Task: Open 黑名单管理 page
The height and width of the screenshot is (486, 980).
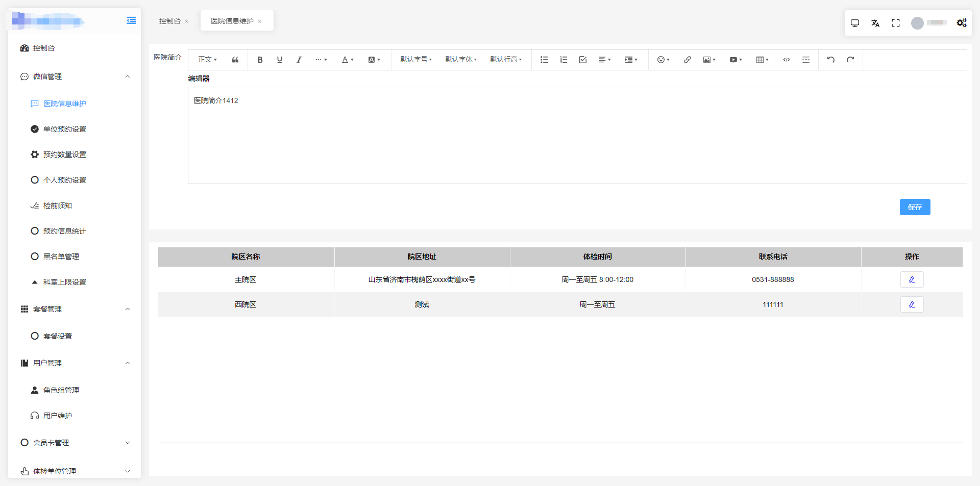Action: click(x=75, y=257)
